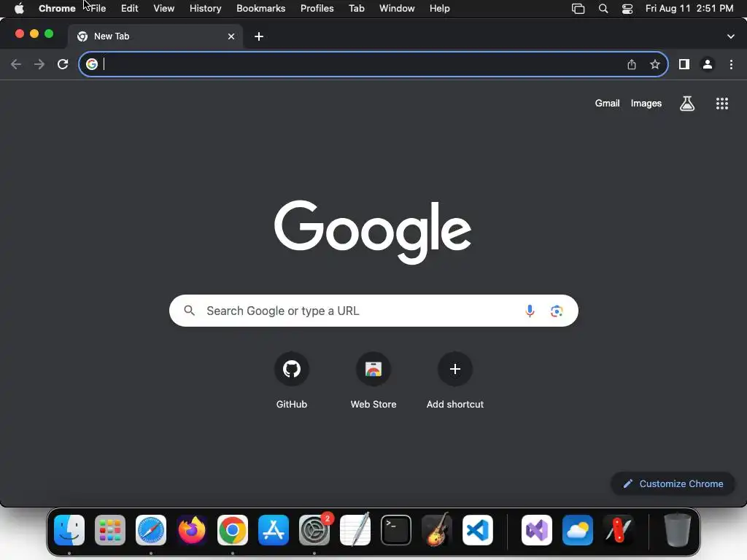Open the View menu

(x=164, y=9)
